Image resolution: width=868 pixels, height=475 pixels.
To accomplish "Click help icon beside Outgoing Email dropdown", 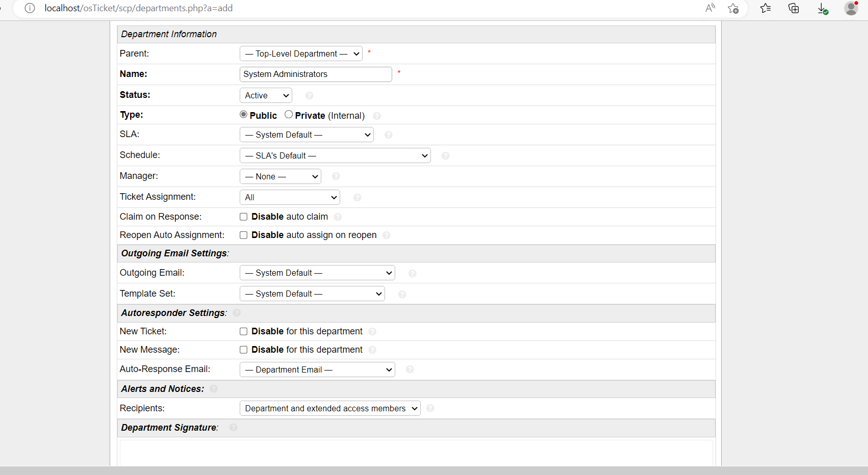I will pos(412,273).
